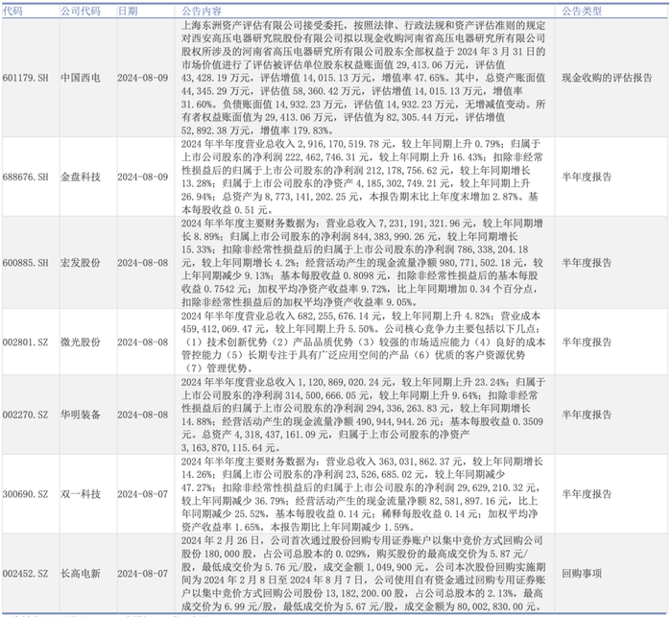Click the date in 微光股份 row

[143, 342]
